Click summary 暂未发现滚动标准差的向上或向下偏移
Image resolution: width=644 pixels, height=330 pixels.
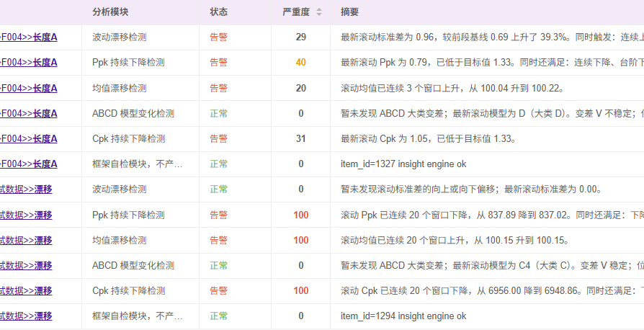(472, 189)
